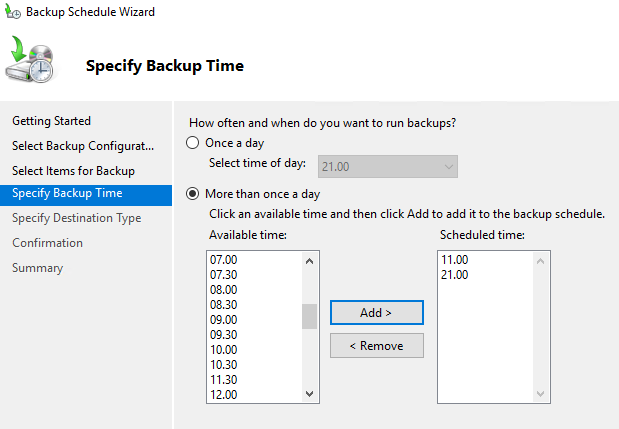Open the Select time of day dropdown
The width and height of the screenshot is (619, 429).
coord(388,167)
